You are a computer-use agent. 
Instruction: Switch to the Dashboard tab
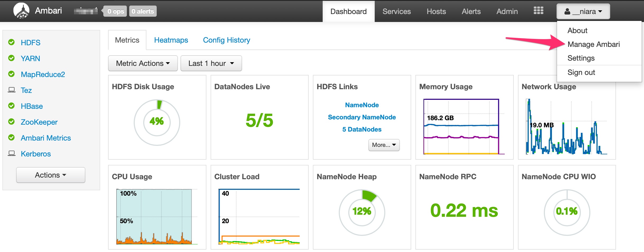tap(348, 11)
